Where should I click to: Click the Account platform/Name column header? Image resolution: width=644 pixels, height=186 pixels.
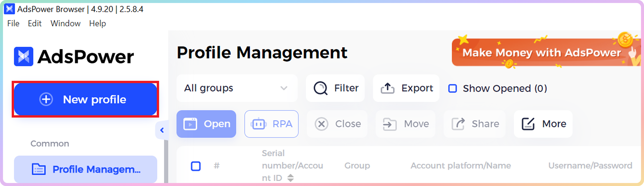point(461,165)
